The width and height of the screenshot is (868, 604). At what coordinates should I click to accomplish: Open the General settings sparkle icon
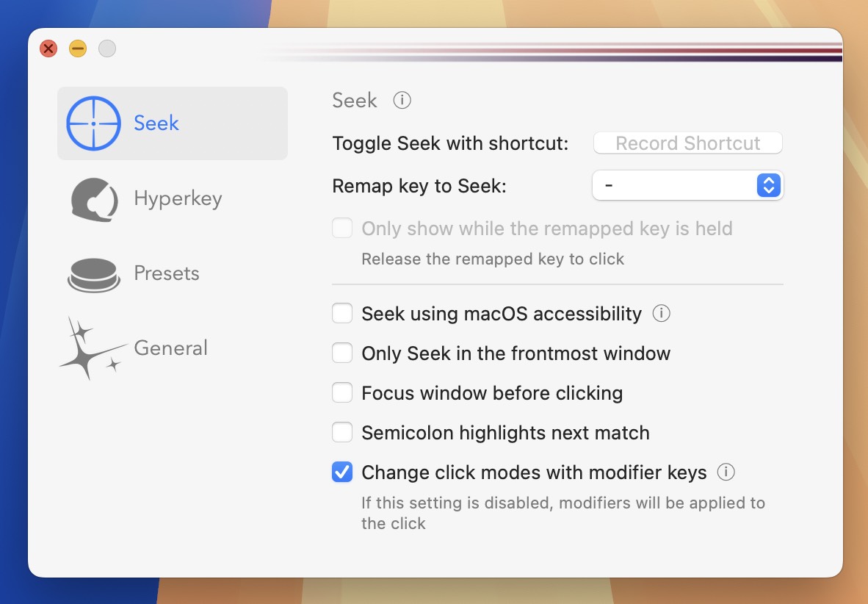coord(95,348)
